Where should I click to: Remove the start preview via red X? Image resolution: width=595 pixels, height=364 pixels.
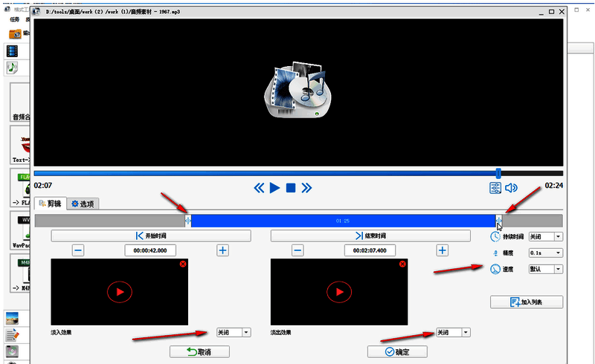182,264
